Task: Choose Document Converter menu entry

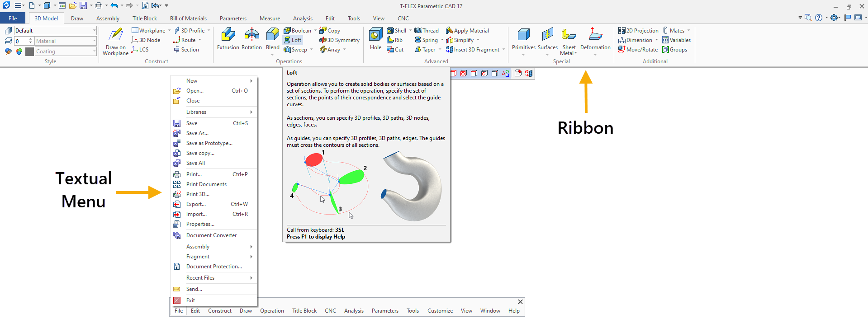Action: point(214,235)
